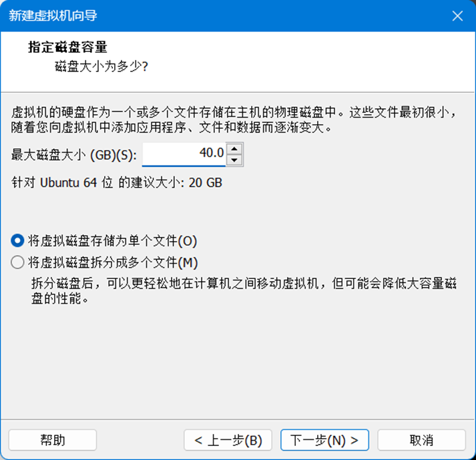Click the 最大磁盘大小 (GB)(S) label
This screenshot has height=460, width=476.
74,155
